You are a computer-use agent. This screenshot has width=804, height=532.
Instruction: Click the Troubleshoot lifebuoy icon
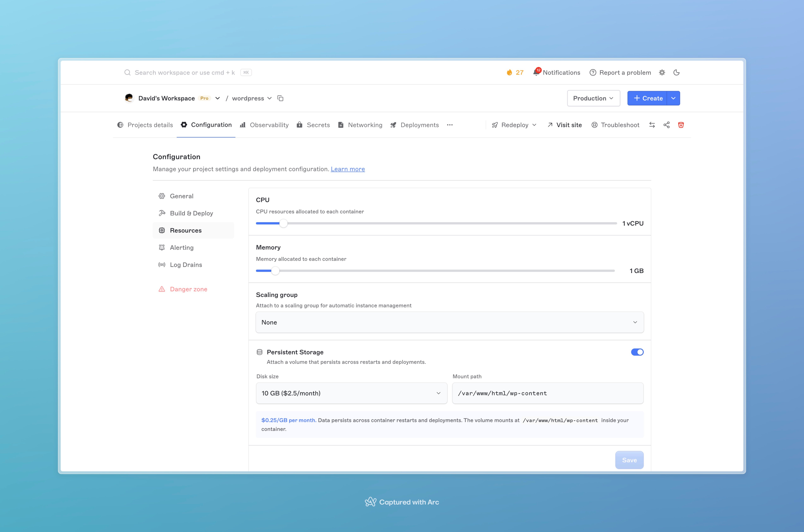click(x=594, y=125)
